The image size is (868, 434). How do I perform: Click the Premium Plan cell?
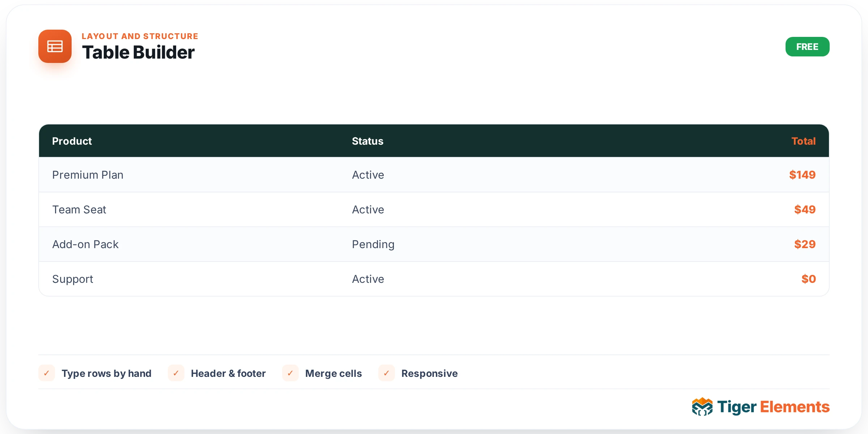88,175
